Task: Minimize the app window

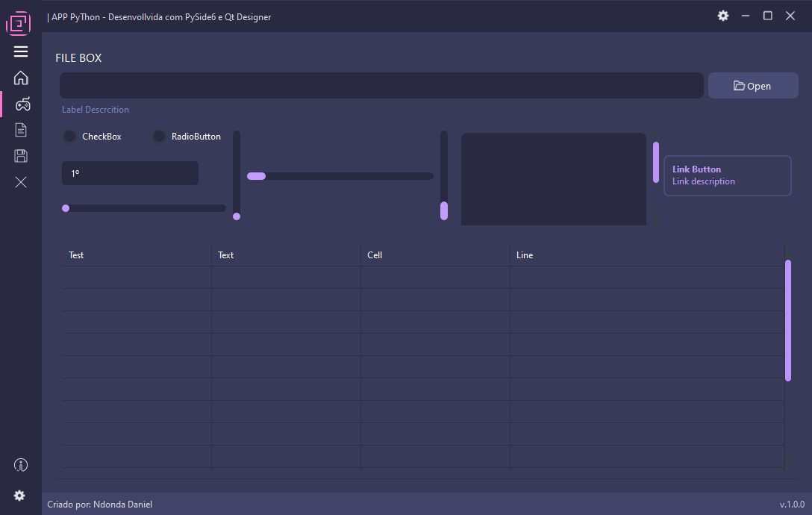Action: tap(745, 16)
